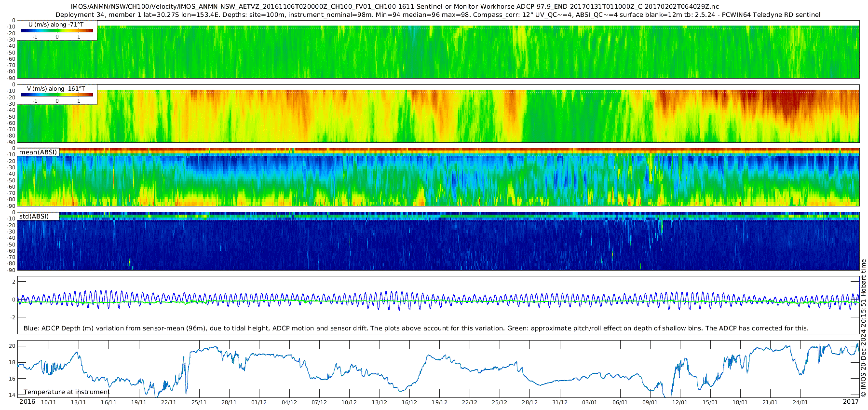Click the 19/12 date tick

tap(439, 402)
